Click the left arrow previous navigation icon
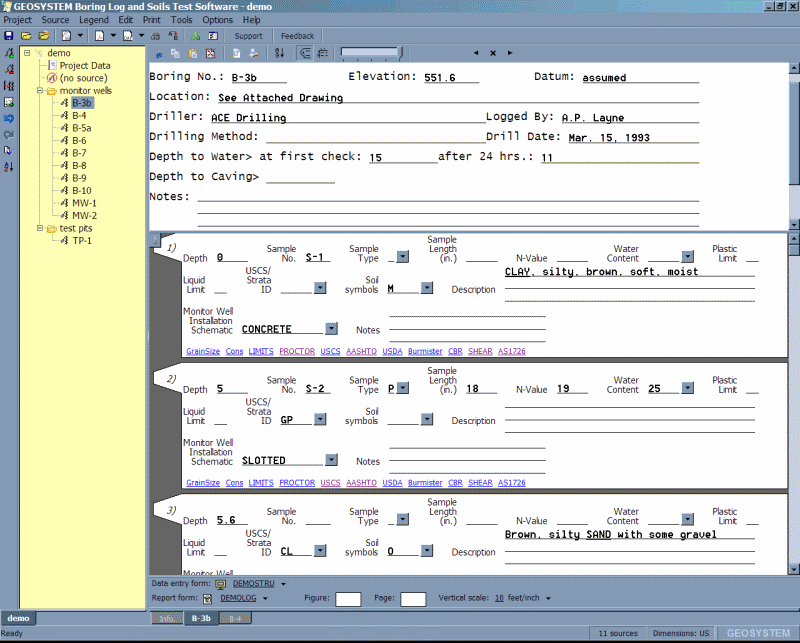This screenshot has width=800, height=643. click(x=475, y=52)
